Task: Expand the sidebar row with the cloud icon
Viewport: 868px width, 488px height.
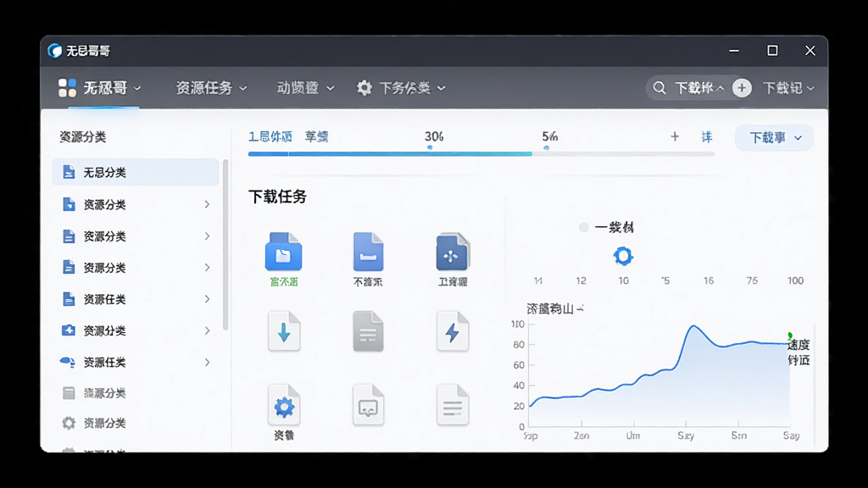Action: (x=207, y=363)
